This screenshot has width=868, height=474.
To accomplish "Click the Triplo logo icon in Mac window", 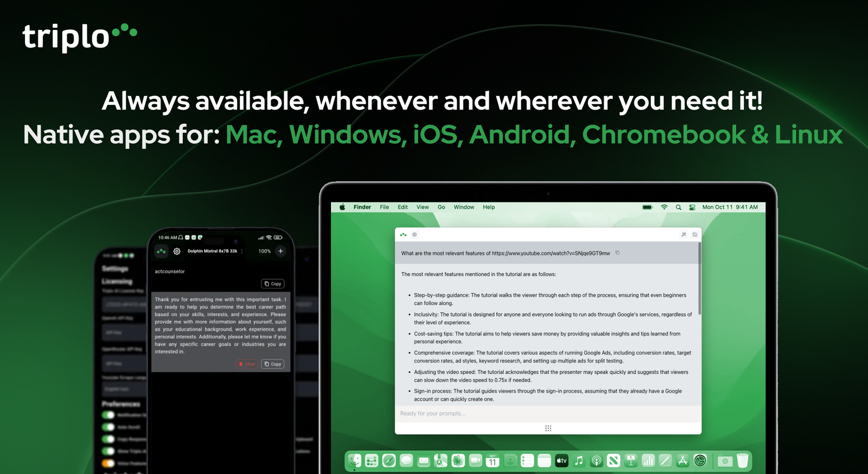I will coord(403,235).
